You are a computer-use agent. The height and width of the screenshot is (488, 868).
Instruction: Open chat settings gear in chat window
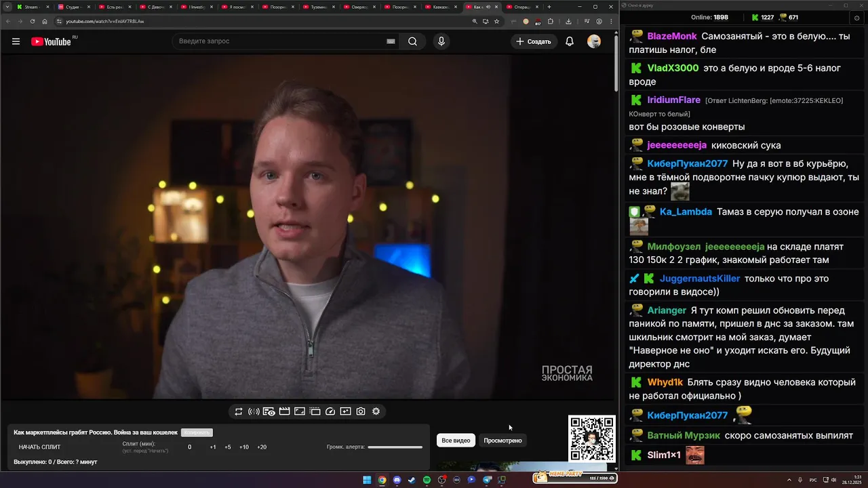click(x=856, y=18)
